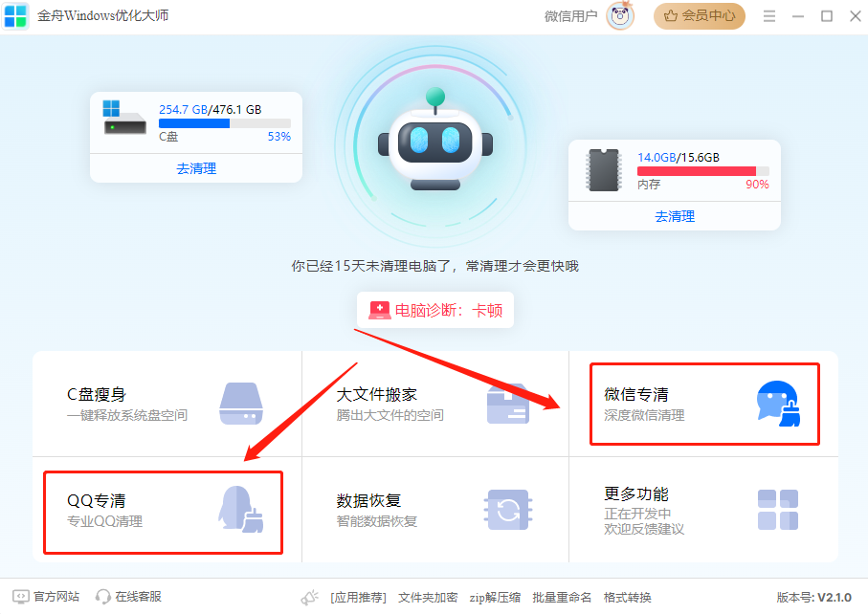Minimize the optimizer window
The width and height of the screenshot is (868, 614).
pyautogui.click(x=798, y=16)
